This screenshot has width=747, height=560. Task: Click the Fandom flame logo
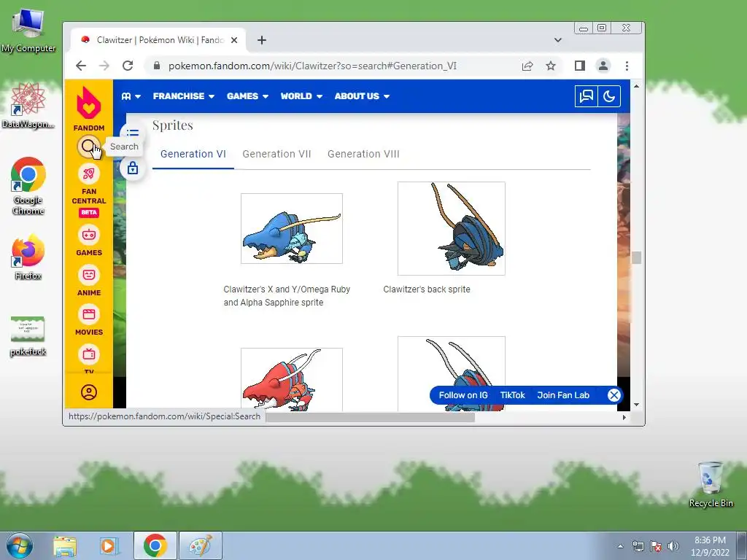click(x=88, y=103)
